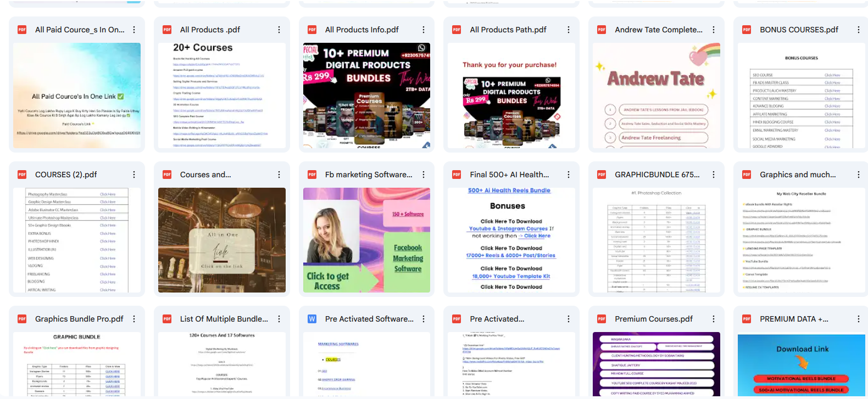Select file name 'All Products Info.pdf'

[x=362, y=30]
